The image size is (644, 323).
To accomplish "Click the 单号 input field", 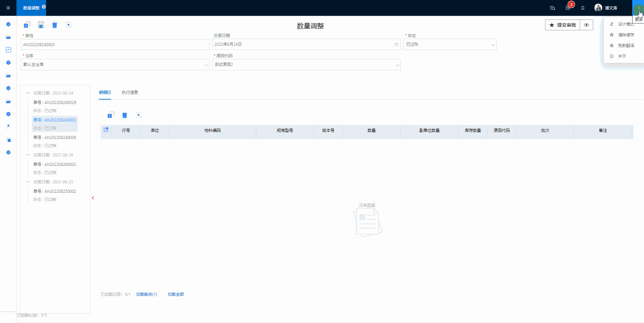I will click(115, 44).
